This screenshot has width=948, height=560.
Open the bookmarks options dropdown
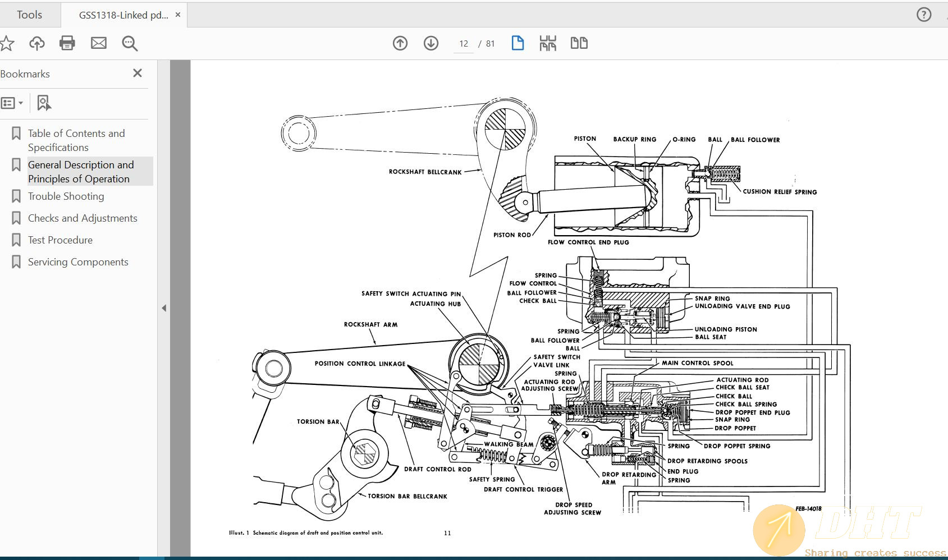tap(12, 103)
